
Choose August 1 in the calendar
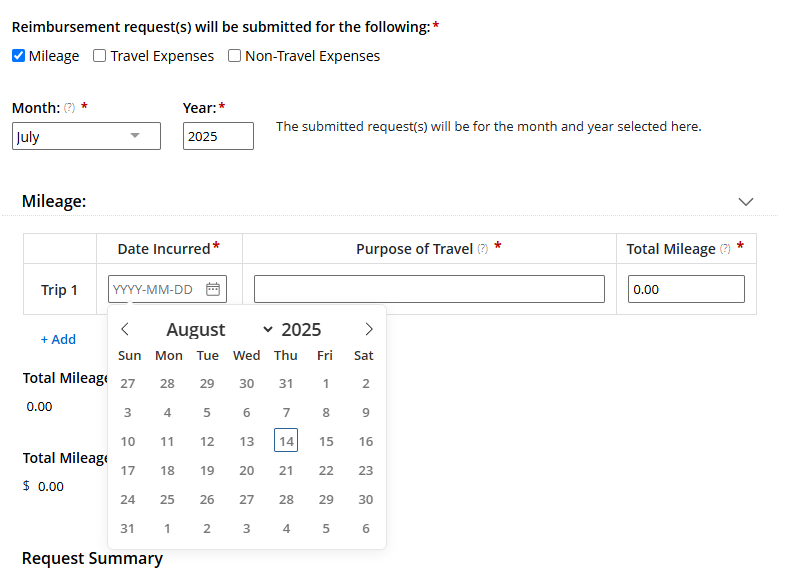pyautogui.click(x=326, y=383)
